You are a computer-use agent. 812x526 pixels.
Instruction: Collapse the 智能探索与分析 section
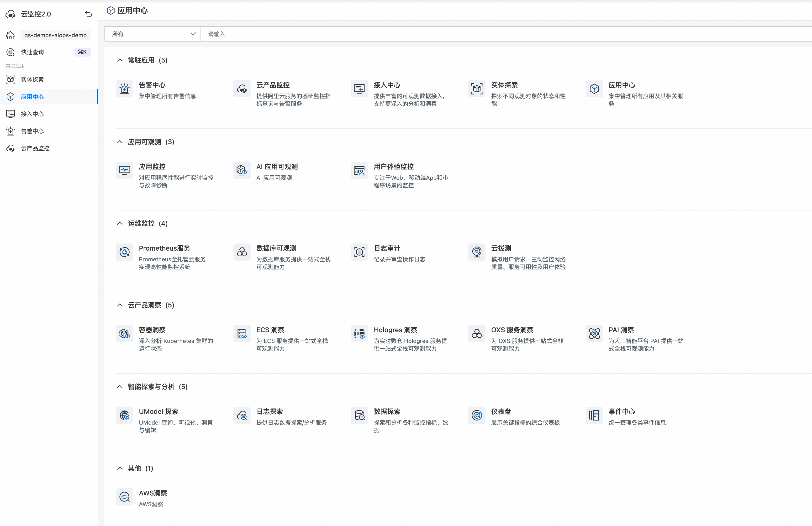pyautogui.click(x=120, y=386)
